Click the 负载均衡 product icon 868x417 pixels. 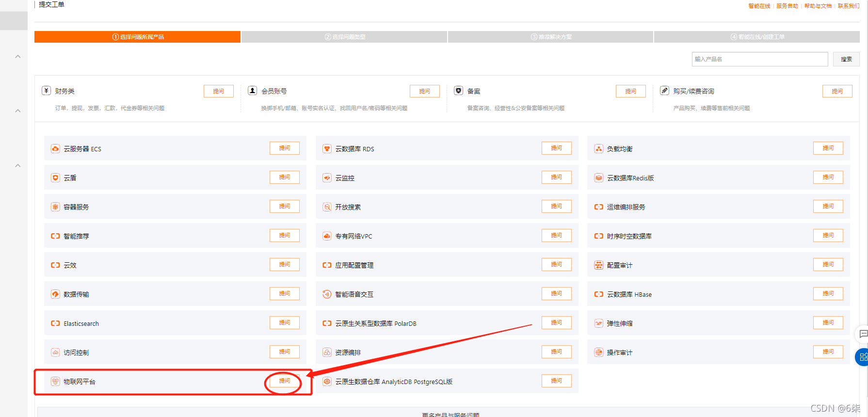pyautogui.click(x=599, y=149)
